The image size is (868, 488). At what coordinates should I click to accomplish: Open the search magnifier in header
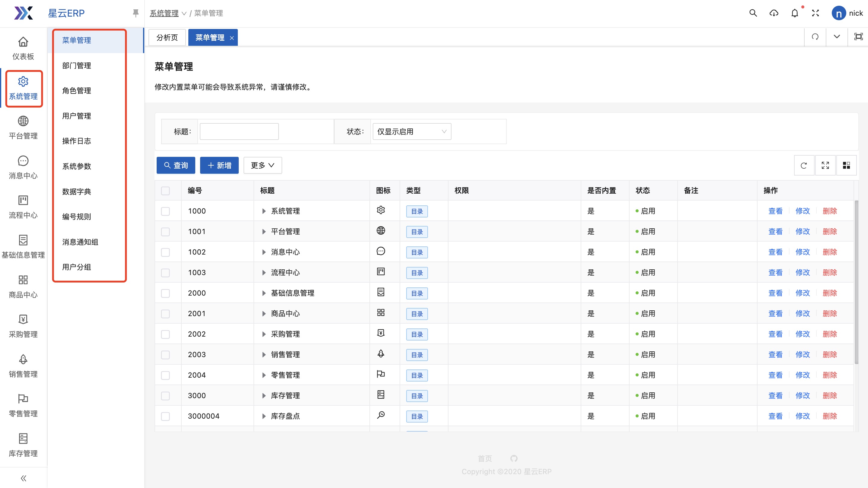[x=753, y=13]
